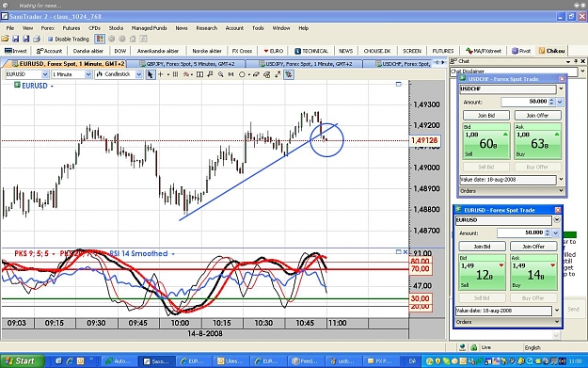Expand Orders section in USDCHF trade ticket
This screenshot has width=588, height=368.
[561, 191]
